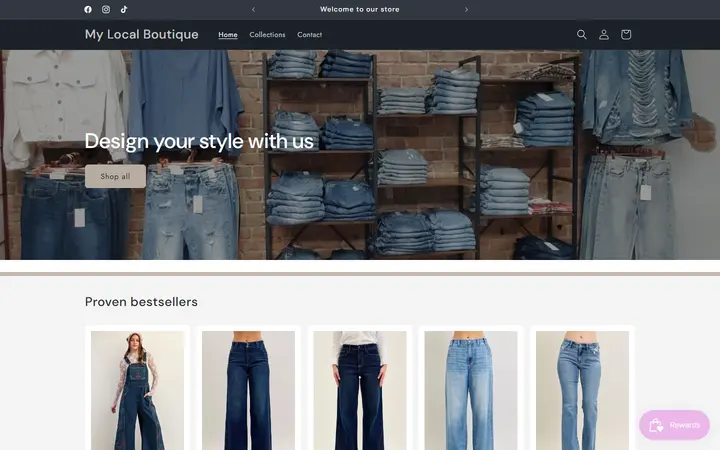Select the dark wide-leg jeans second thumbnail

pos(248,390)
